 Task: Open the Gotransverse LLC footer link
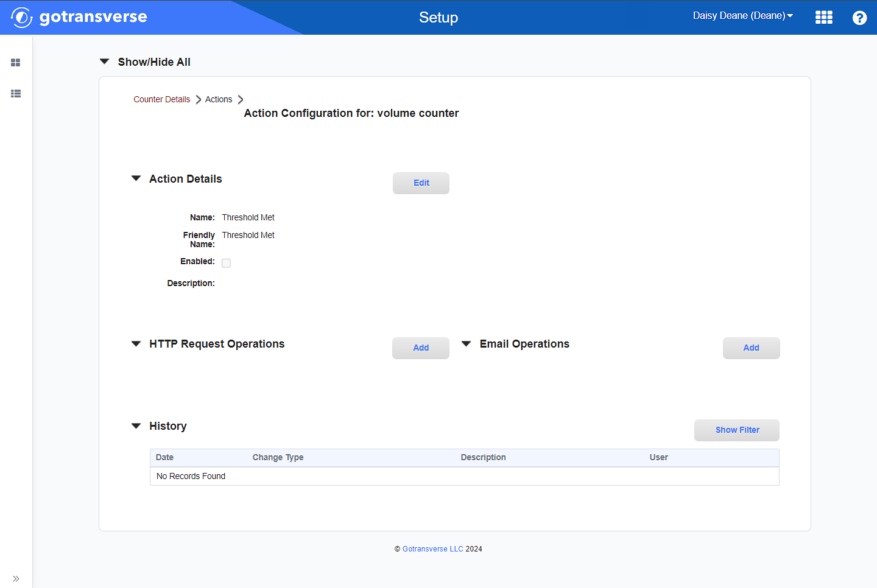point(433,549)
